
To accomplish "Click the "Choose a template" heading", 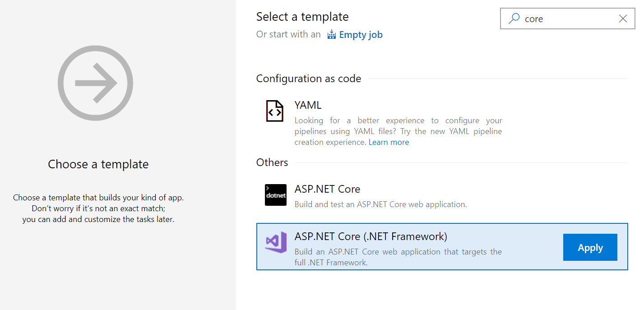I will click(x=98, y=164).
